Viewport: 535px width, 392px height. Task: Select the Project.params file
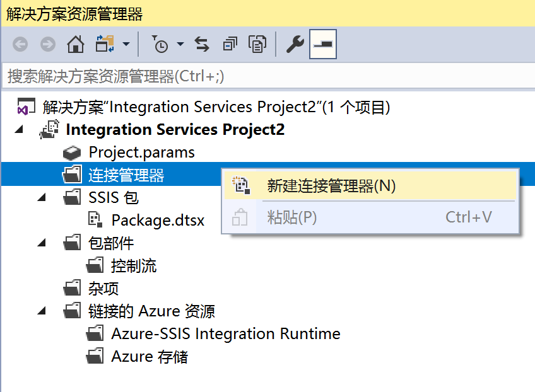coord(141,153)
